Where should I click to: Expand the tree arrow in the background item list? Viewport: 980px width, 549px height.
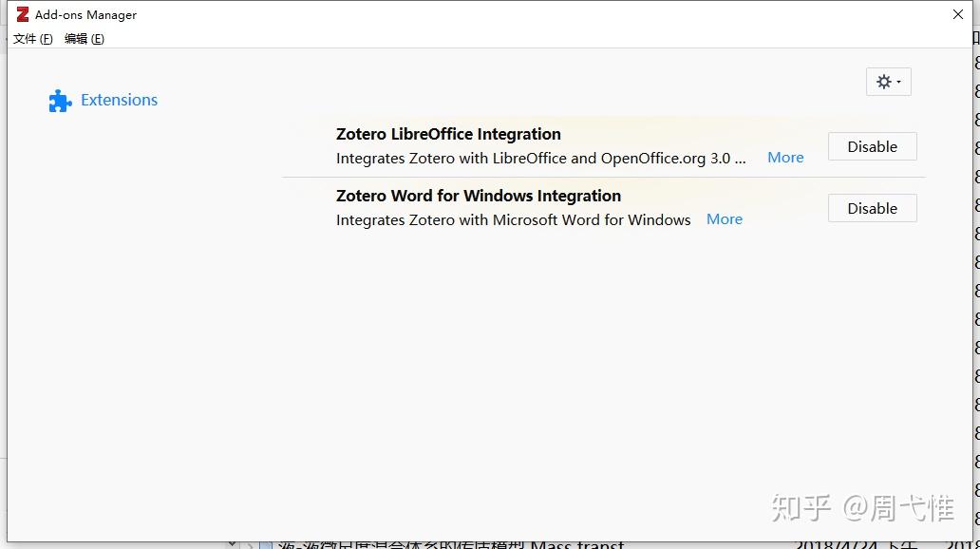click(250, 545)
